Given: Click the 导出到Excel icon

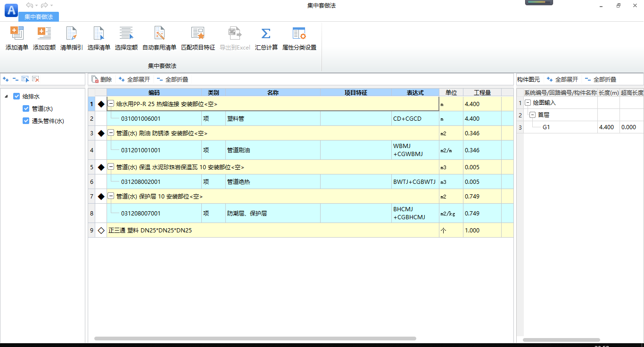Looking at the screenshot, I should 235,33.
